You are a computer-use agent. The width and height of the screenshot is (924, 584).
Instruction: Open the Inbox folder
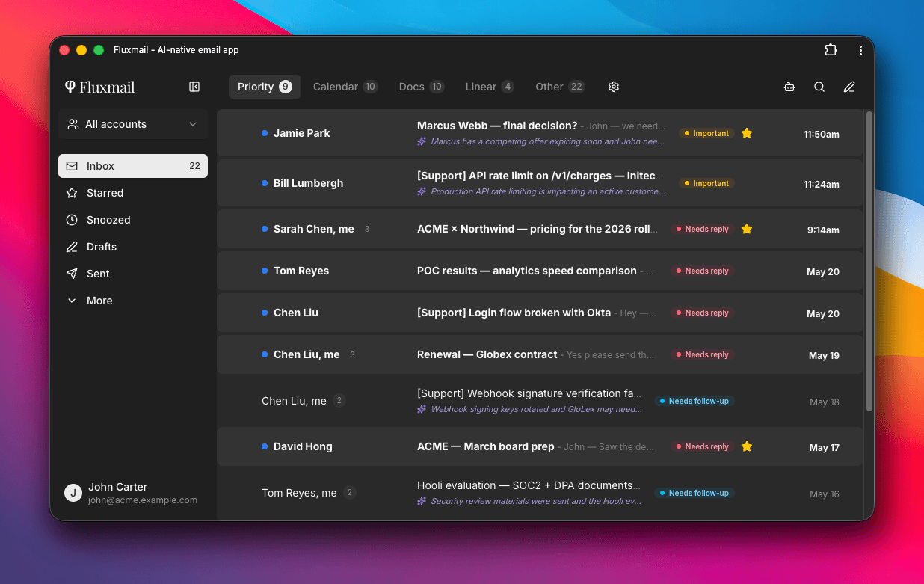pos(133,166)
